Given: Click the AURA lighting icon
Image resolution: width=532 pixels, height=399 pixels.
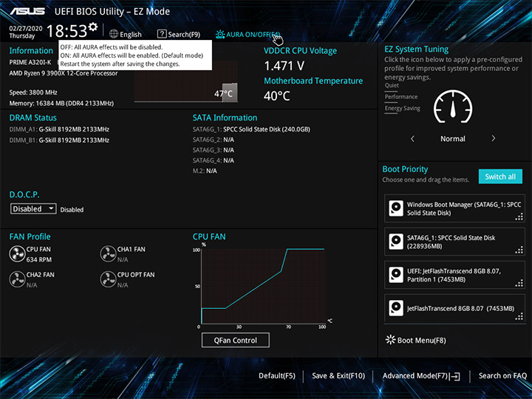Looking at the screenshot, I should 220,34.
